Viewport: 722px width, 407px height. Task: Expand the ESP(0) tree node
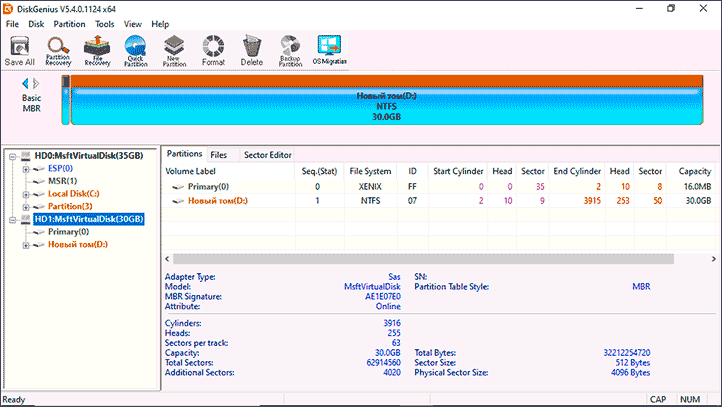pos(26,169)
